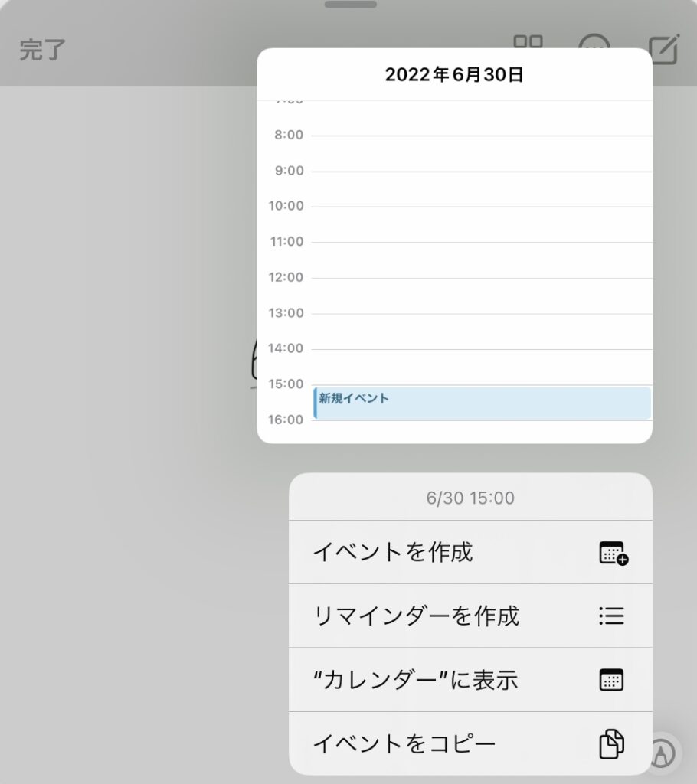Tap the sheet grabber handle at top

click(350, 5)
